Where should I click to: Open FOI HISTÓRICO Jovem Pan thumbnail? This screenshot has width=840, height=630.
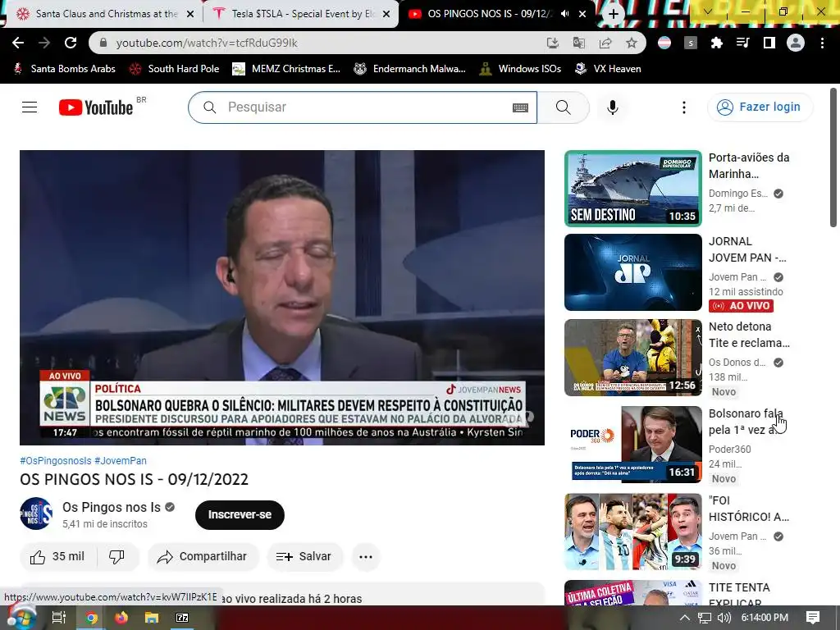click(x=632, y=532)
